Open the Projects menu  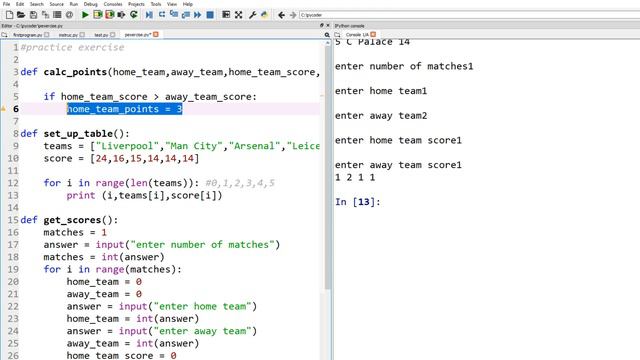(x=136, y=4)
